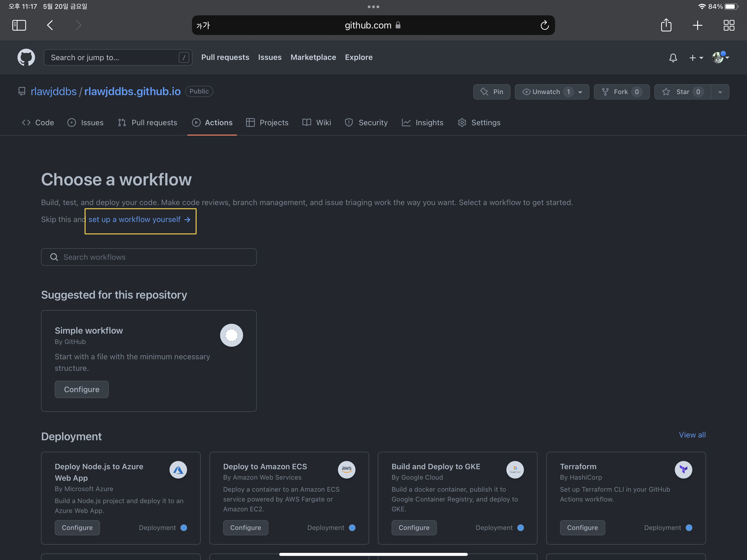The width and height of the screenshot is (747, 560).
Task: Open the Insights tab
Action: click(x=422, y=122)
